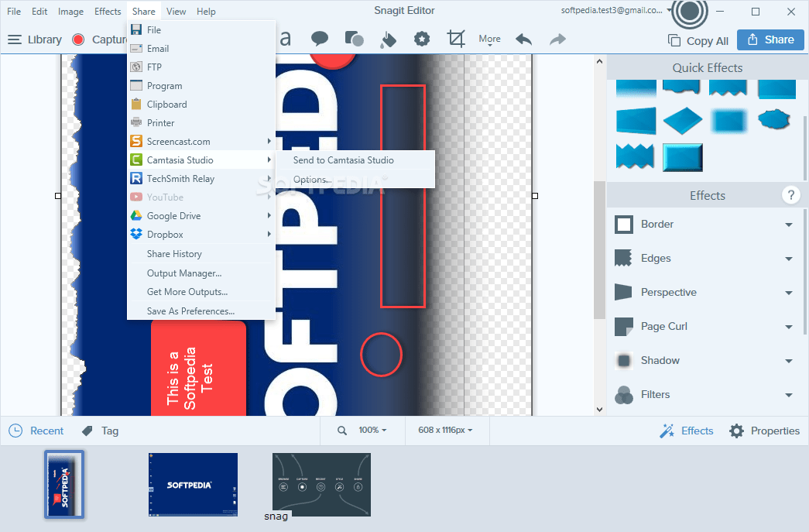Viewport: 809px width, 532px height.
Task: Choose Email output in Share menu
Action: pyautogui.click(x=201, y=49)
